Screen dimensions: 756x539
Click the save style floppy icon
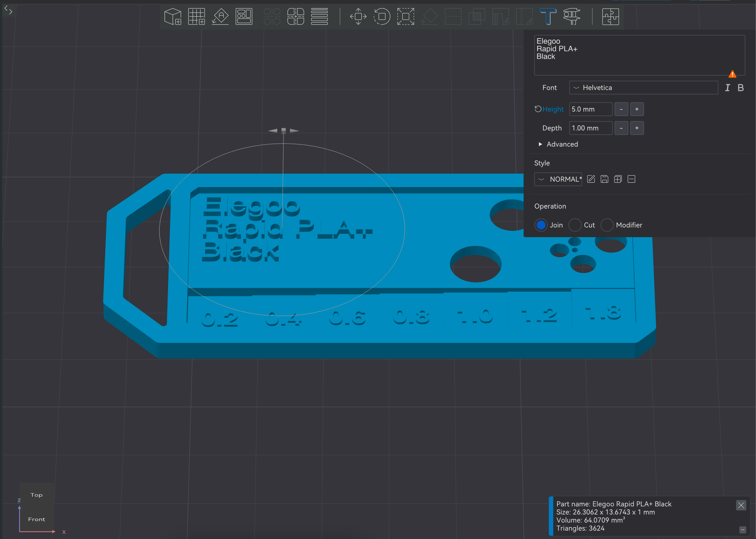(604, 179)
